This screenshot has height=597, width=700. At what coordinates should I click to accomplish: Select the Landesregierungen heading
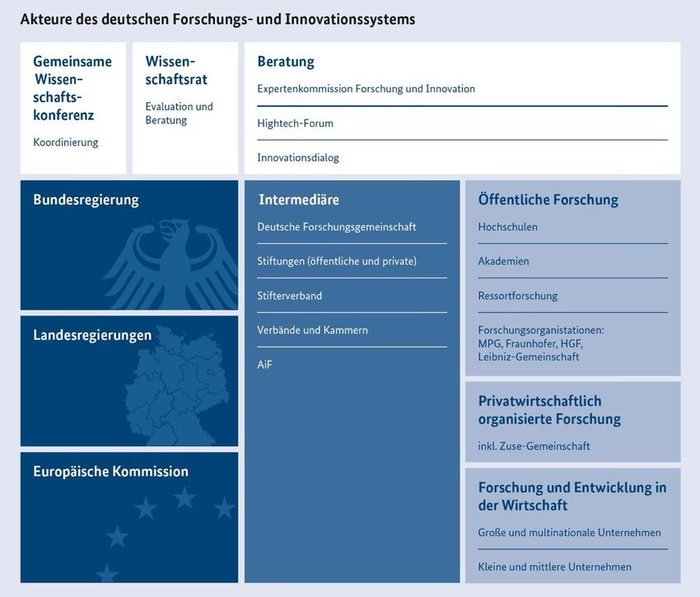[x=92, y=335]
